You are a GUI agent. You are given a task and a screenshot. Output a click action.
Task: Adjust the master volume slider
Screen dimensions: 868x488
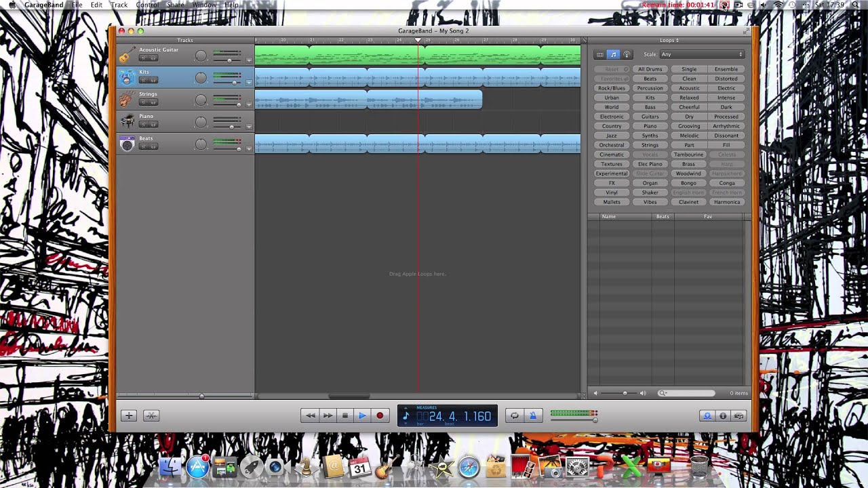(x=595, y=420)
